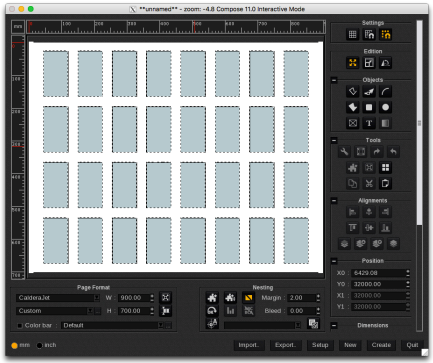Open the wrench properties tool
This screenshot has height=363, width=433.
344,152
